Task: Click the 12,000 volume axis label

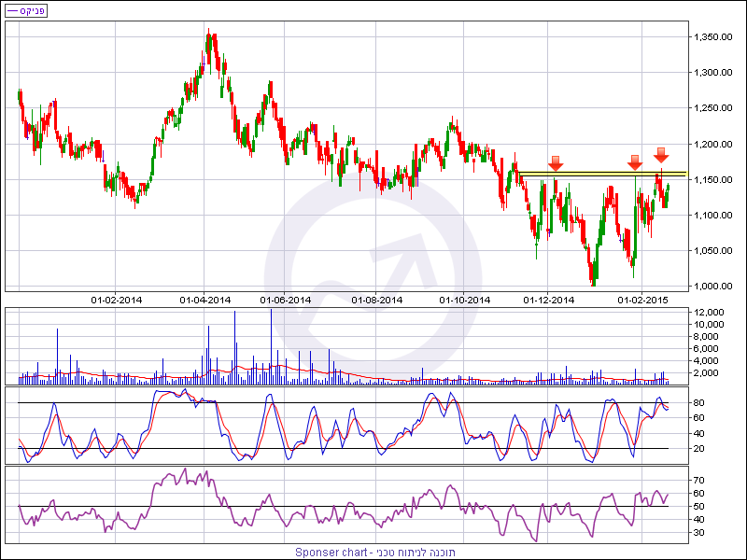Action: click(x=709, y=312)
